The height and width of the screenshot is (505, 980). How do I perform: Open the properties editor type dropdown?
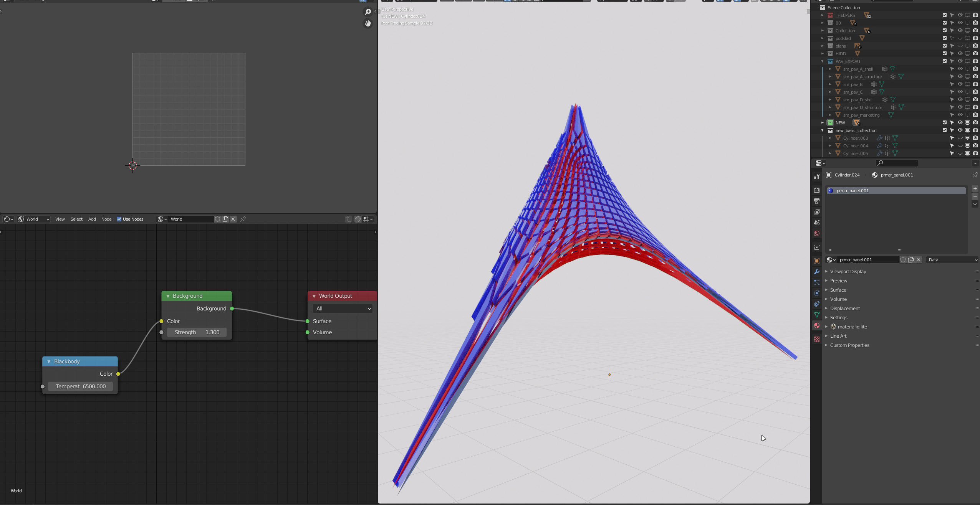pos(819,163)
